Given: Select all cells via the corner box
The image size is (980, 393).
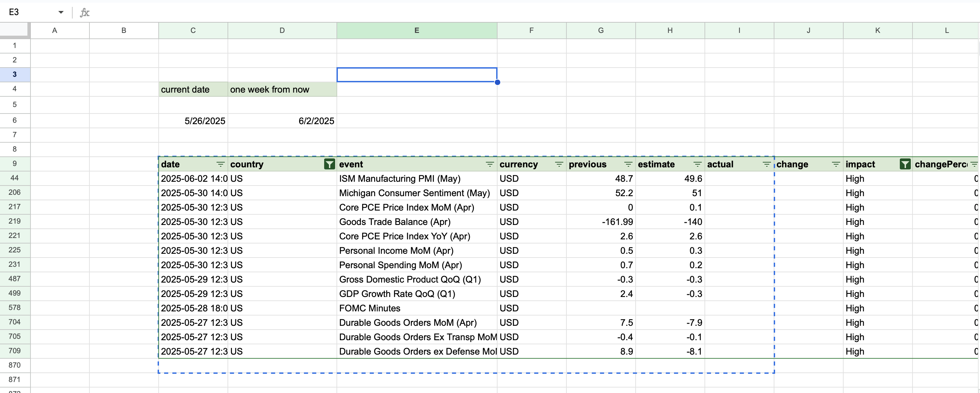Looking at the screenshot, I should (14, 30).
